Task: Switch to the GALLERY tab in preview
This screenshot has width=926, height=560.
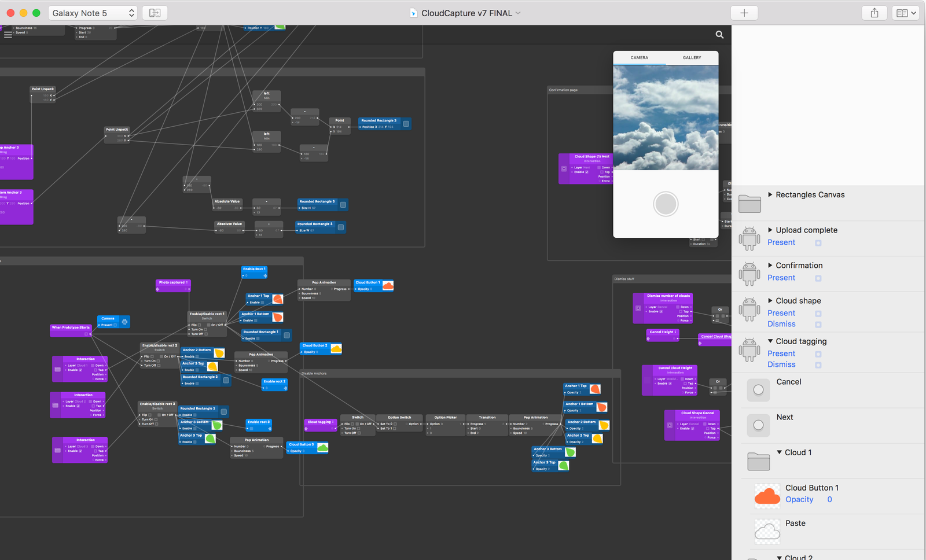Action: coord(692,58)
